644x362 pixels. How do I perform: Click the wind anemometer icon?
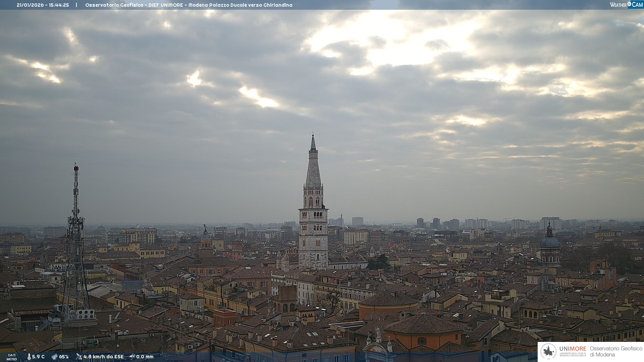point(79,357)
